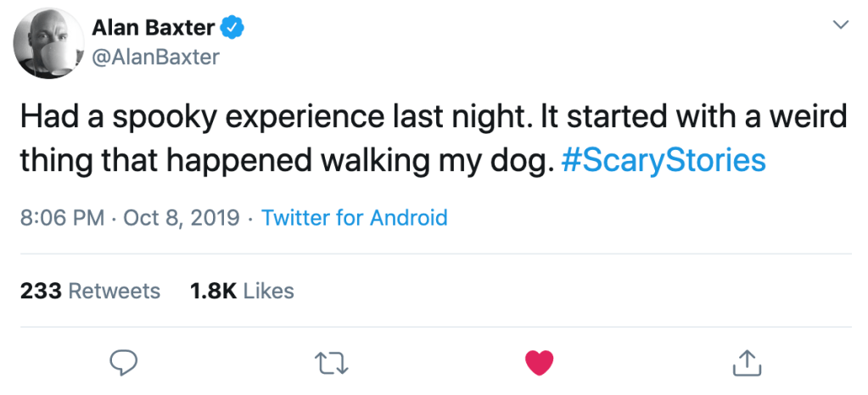Click the 8:06 PM timestamp
868x395 pixels.
tap(60, 218)
